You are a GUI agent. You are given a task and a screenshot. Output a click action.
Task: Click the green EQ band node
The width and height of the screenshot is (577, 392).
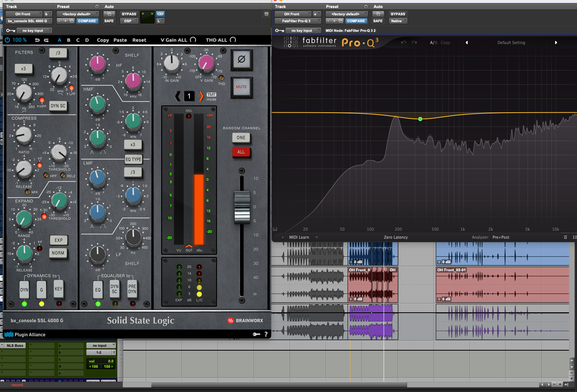420,119
